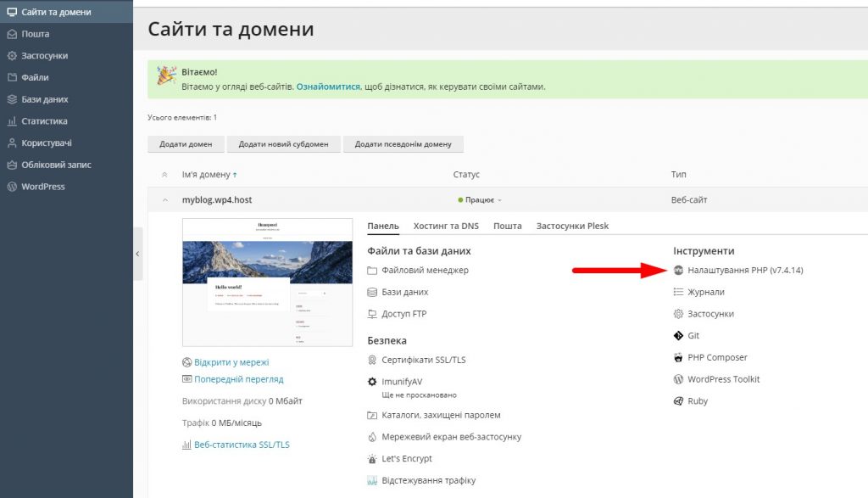Open Налаштування PHP (v7.4.14)

[x=745, y=271]
